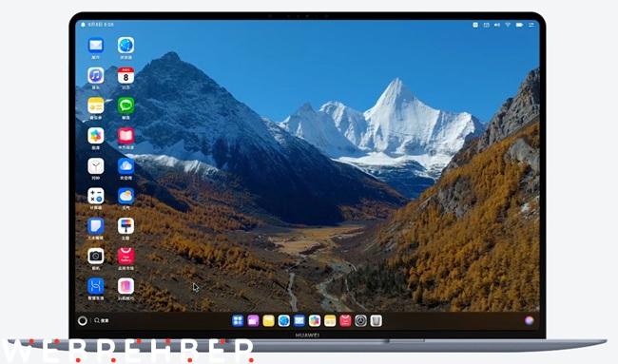Open the Mail app on the desktop
Image resolution: width=618 pixels, height=364 pixels.
(96, 46)
